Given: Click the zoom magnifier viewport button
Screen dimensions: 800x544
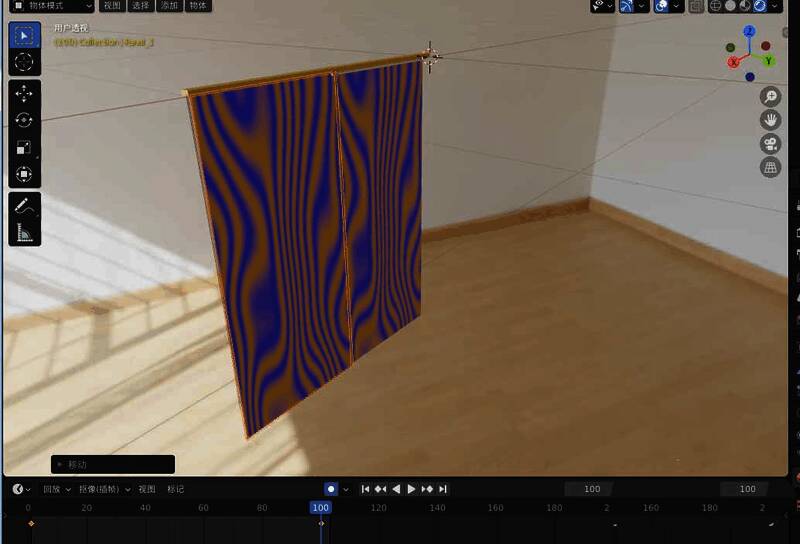Looking at the screenshot, I should pyautogui.click(x=770, y=97).
